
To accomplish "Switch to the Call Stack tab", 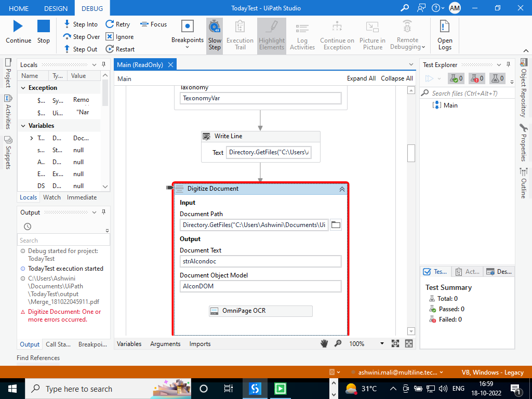I will tap(58, 344).
